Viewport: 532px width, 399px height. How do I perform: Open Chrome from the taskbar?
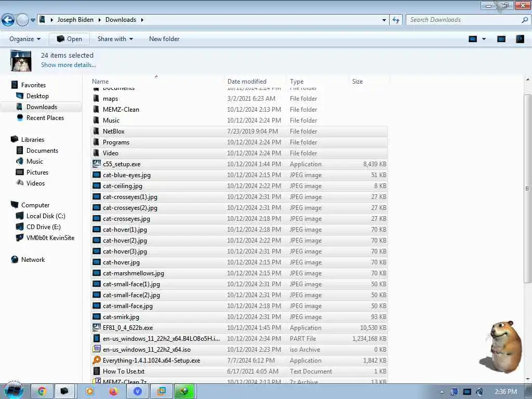click(42, 391)
